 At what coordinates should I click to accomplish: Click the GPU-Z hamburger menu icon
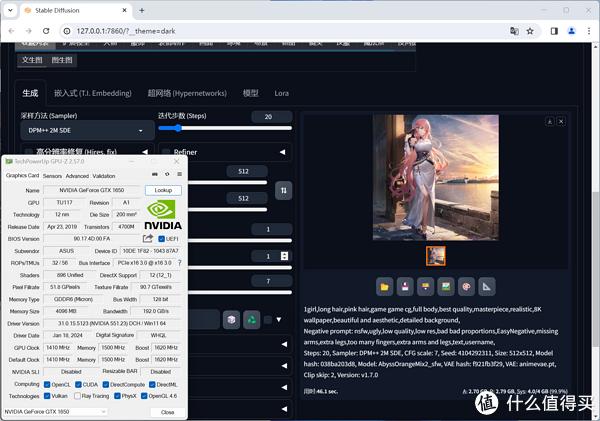179,174
